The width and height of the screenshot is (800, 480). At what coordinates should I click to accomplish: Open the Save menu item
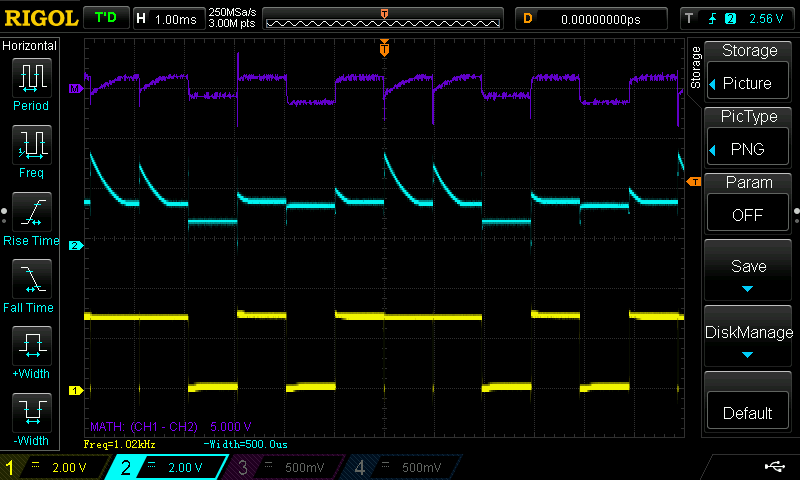(749, 273)
